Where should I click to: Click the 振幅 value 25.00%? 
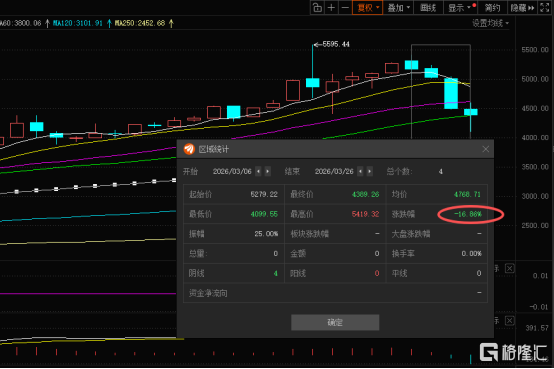(x=266, y=234)
